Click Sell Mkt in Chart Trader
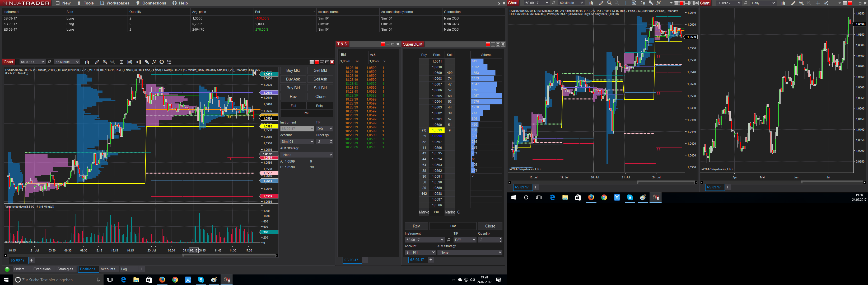 [320, 70]
